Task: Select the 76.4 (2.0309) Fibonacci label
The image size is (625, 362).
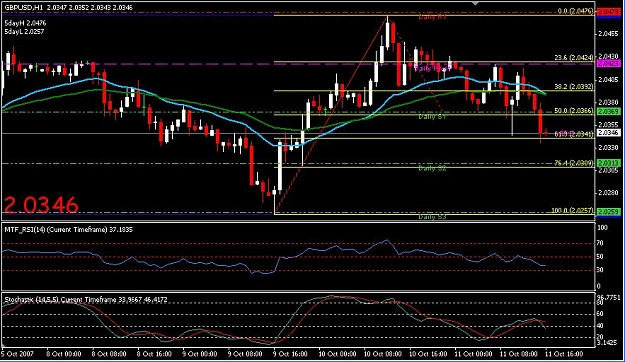Action: pyautogui.click(x=574, y=163)
